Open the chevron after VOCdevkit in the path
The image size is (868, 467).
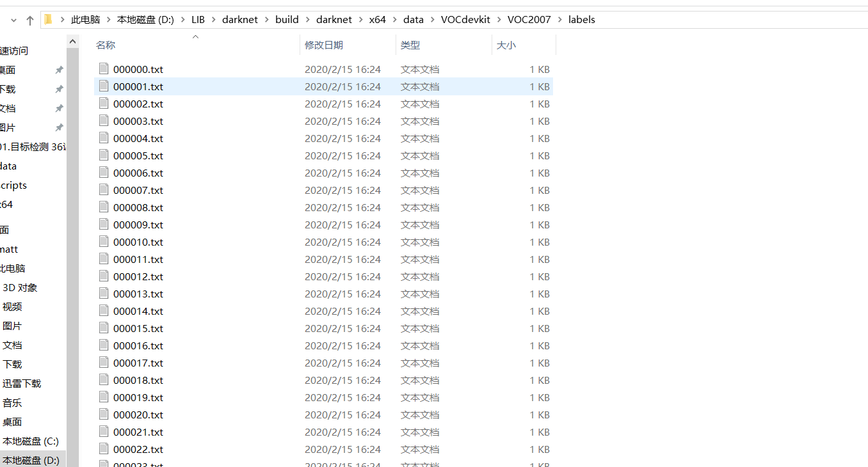pos(499,20)
